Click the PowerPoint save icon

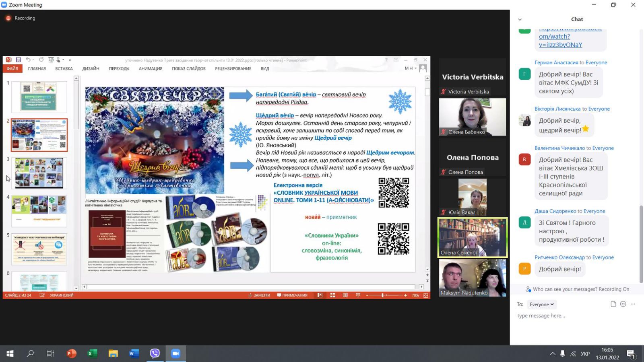(18, 60)
